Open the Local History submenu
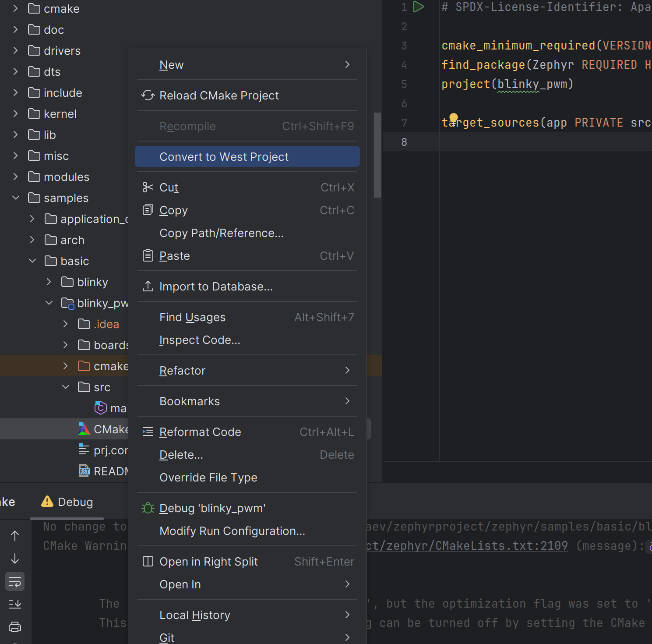This screenshot has height=644, width=652. [x=247, y=615]
